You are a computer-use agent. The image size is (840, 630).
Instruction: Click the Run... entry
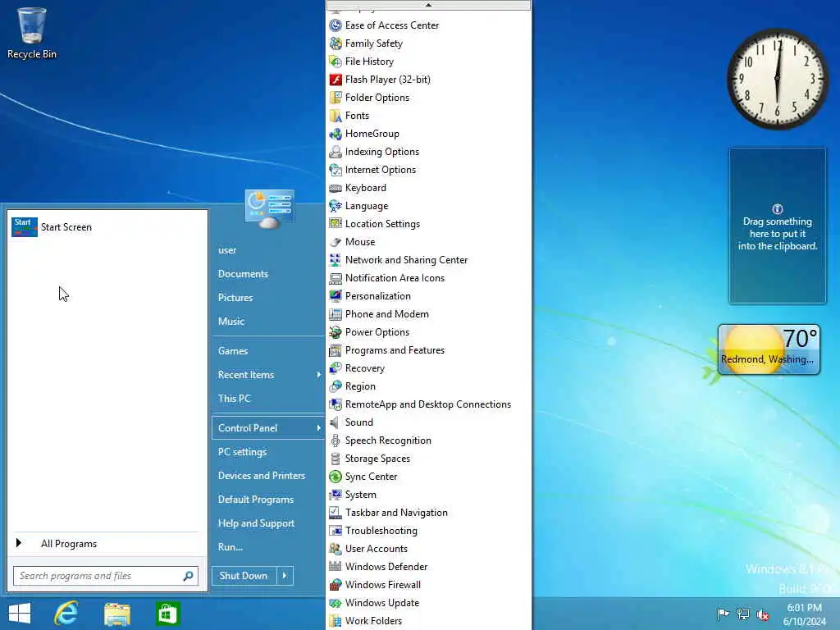(x=231, y=547)
